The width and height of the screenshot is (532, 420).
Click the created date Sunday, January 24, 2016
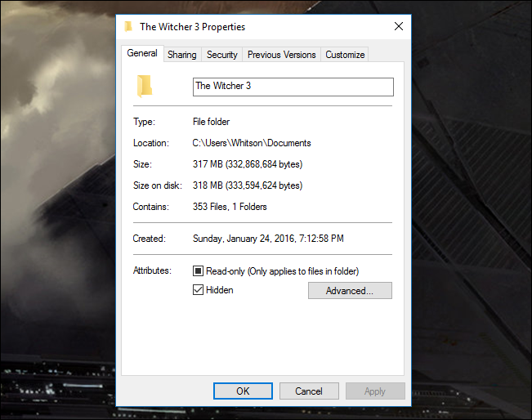click(268, 239)
